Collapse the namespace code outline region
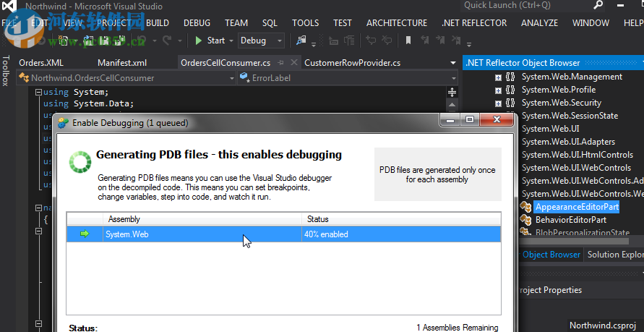644x332 pixels. tap(38, 208)
